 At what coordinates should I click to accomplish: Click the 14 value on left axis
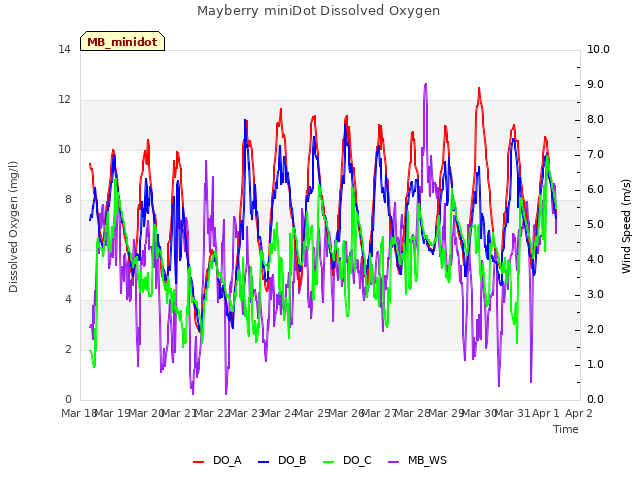(x=64, y=50)
